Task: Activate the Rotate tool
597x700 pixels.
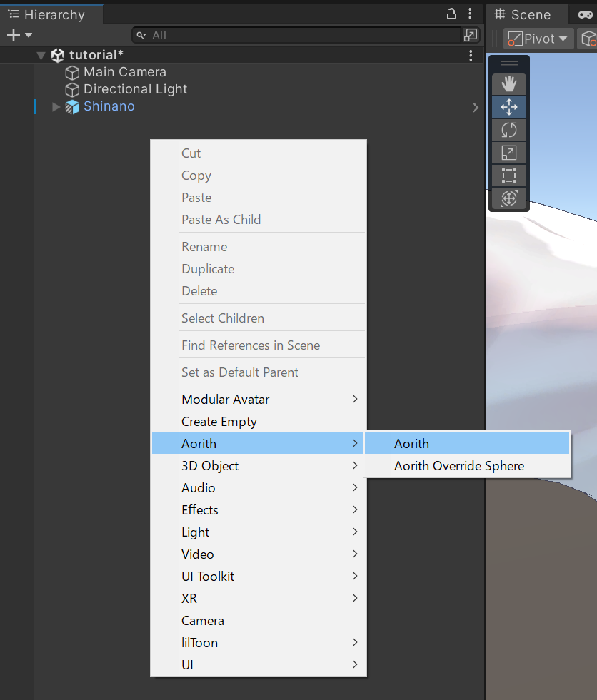Action: tap(508, 129)
